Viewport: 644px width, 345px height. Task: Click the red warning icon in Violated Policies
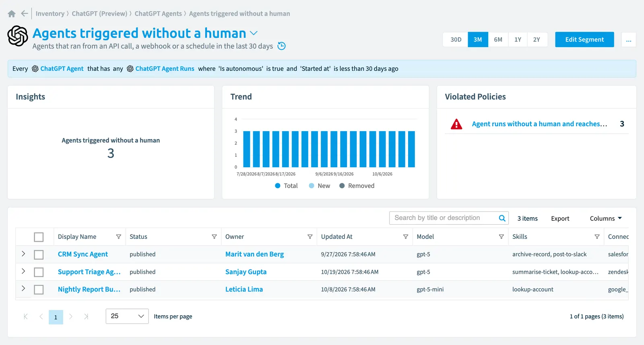coord(456,124)
